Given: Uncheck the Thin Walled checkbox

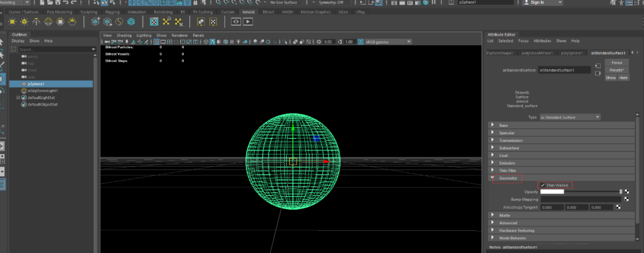Looking at the screenshot, I should (x=543, y=185).
